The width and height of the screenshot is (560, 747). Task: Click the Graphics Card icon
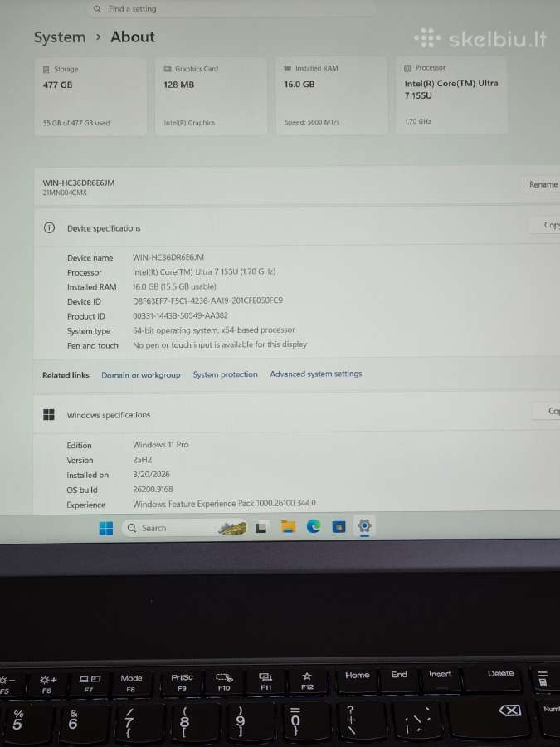167,69
